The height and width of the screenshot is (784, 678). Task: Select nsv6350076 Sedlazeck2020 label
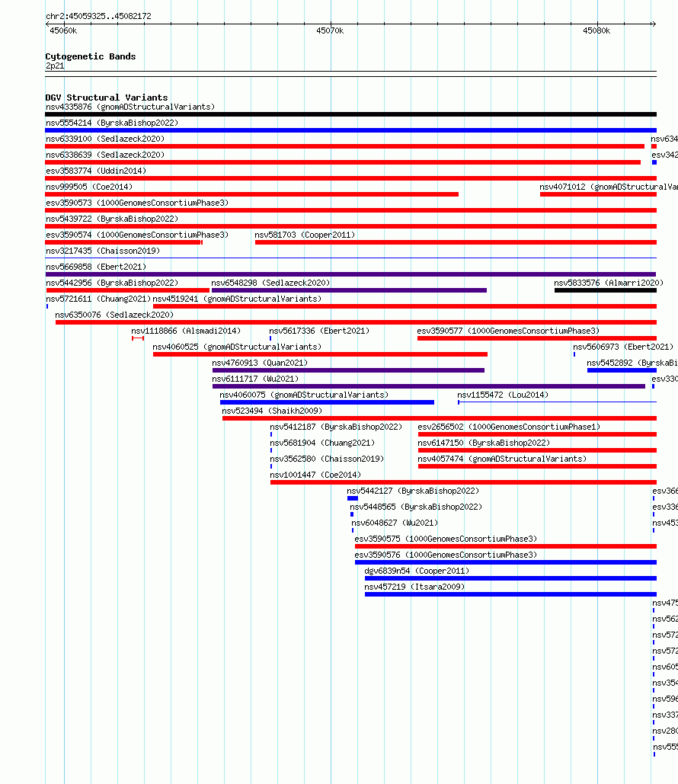click(114, 315)
